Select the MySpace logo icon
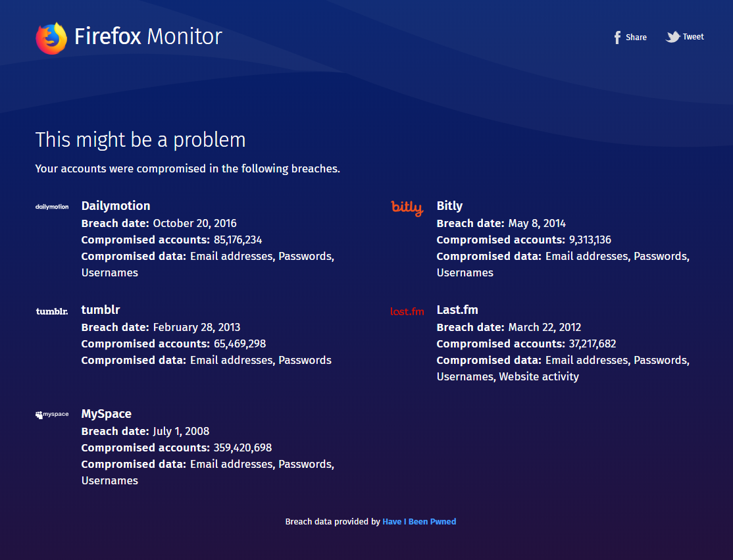 point(52,414)
